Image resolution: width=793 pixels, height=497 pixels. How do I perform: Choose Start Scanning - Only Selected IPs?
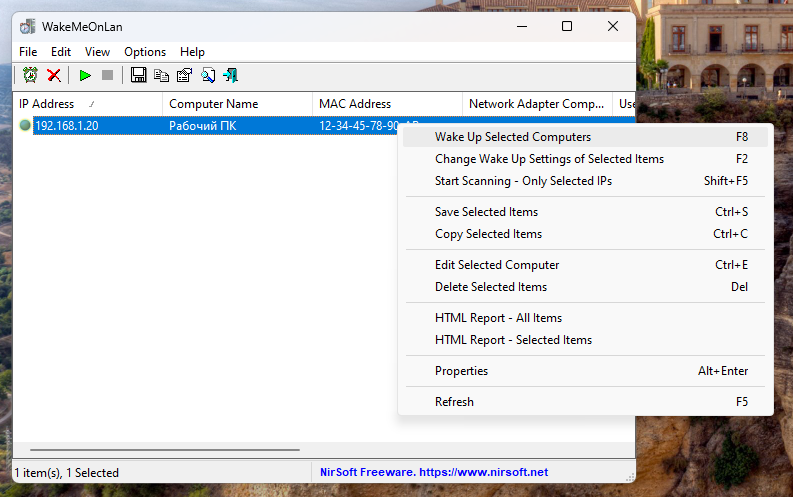pyautogui.click(x=586, y=181)
